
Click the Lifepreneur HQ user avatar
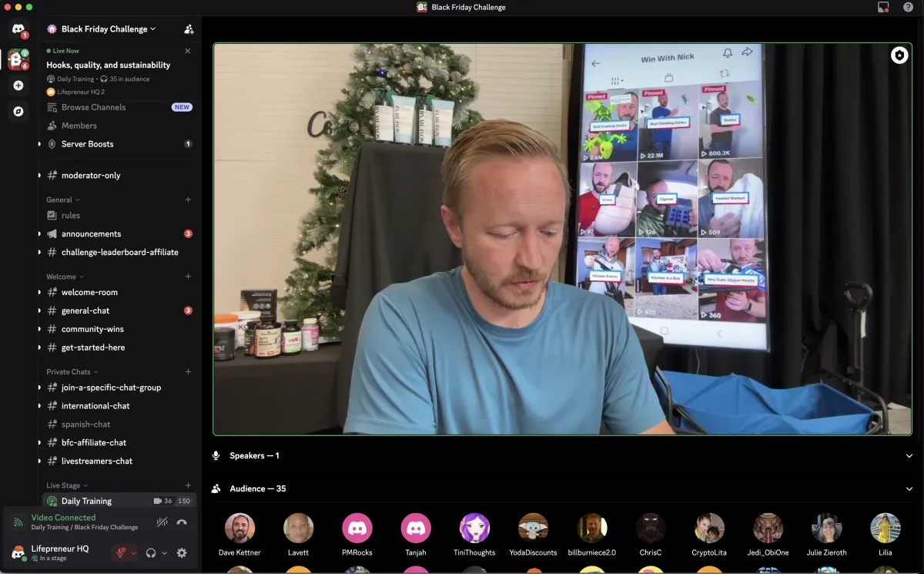coord(18,552)
